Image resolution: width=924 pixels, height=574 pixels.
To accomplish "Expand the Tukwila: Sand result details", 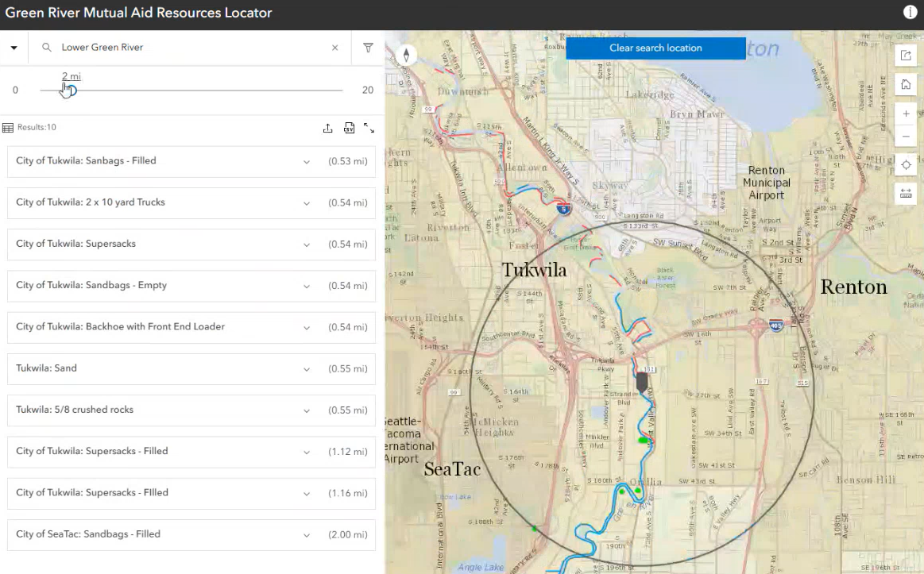I will pos(307,368).
